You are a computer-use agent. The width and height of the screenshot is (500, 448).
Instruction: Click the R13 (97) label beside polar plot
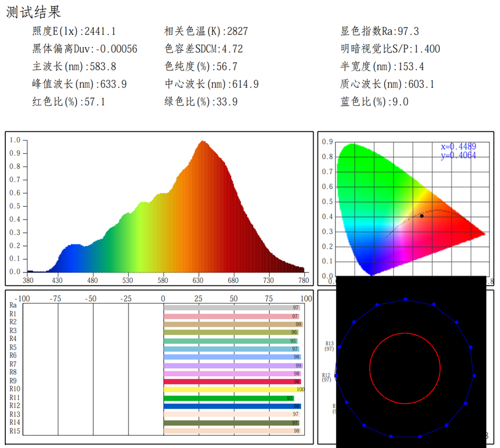click(330, 346)
